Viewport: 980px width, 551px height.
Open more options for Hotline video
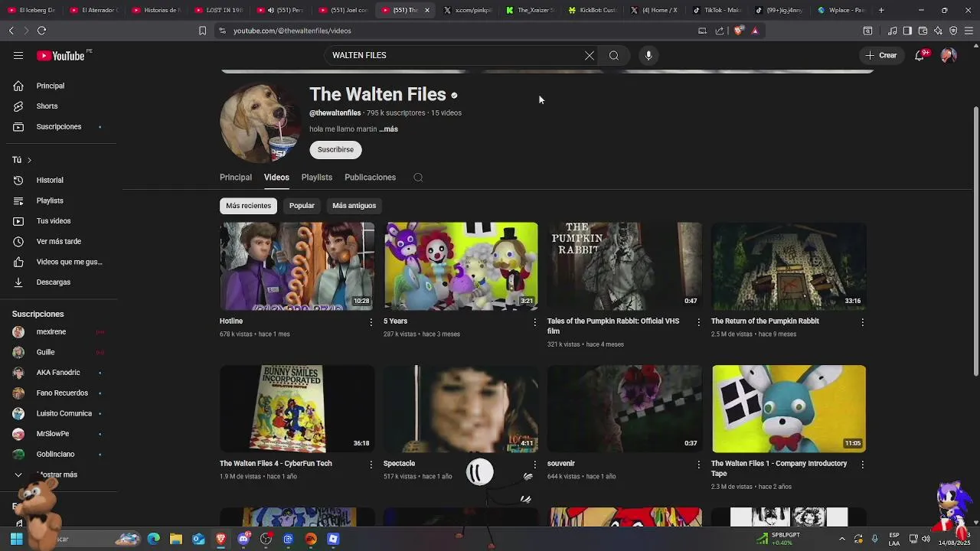[x=371, y=322]
